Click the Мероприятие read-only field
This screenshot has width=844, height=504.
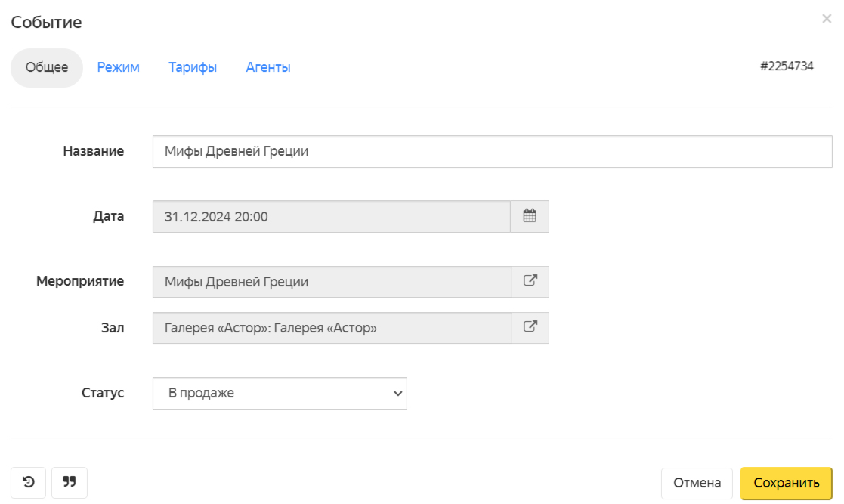pyautogui.click(x=332, y=281)
